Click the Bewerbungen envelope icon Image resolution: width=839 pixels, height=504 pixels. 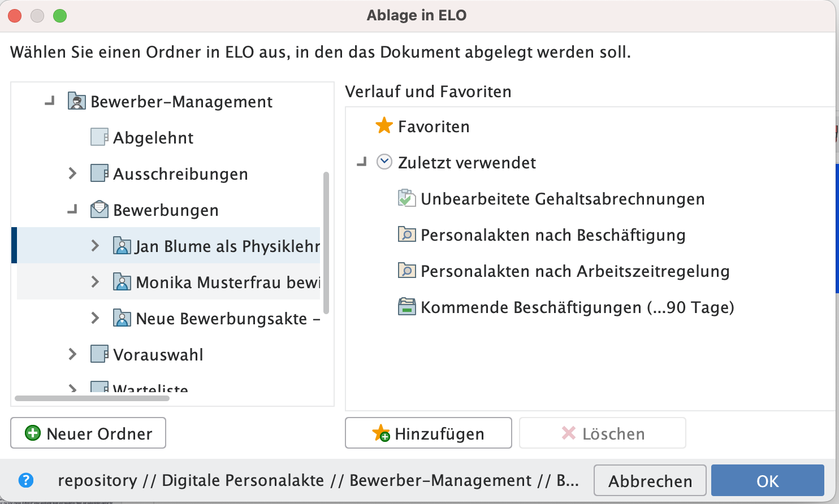(99, 209)
